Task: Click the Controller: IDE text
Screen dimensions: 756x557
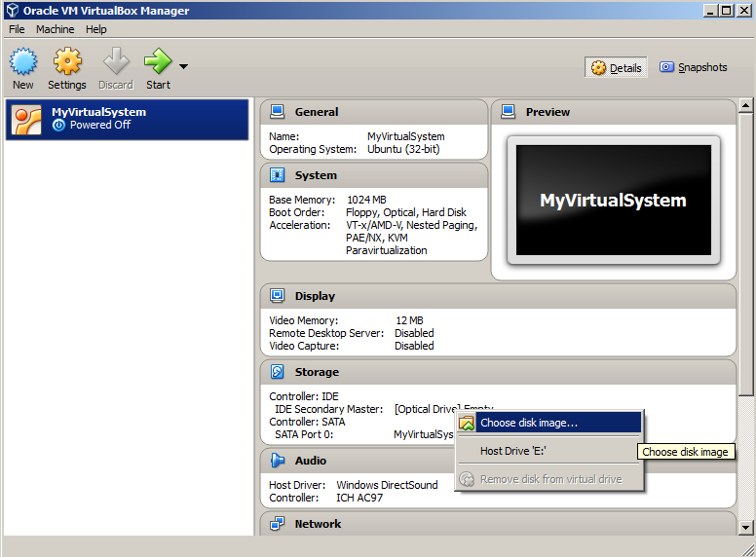Action: [x=304, y=396]
